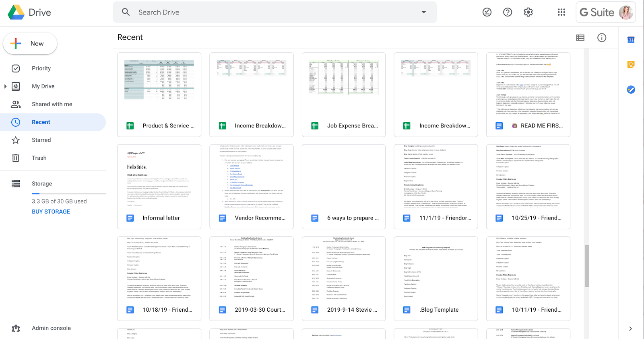
Task: Open the Trash section
Action: click(x=39, y=158)
